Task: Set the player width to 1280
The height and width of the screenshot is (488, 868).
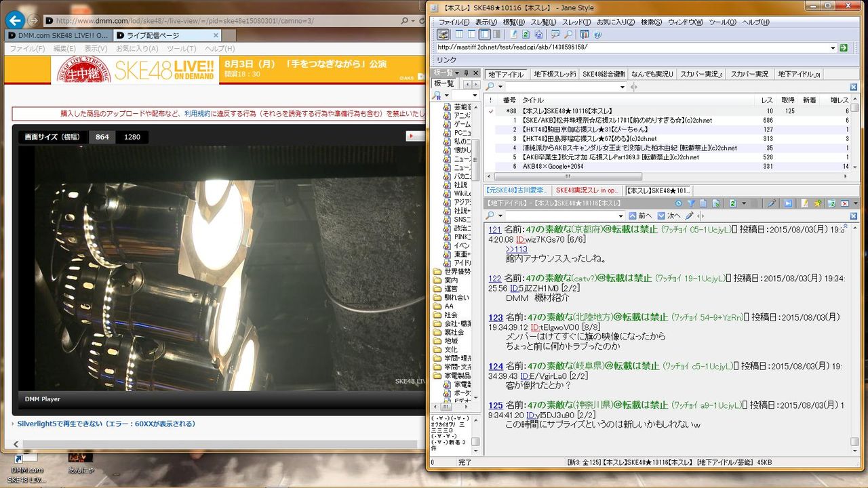Action: 132,137
